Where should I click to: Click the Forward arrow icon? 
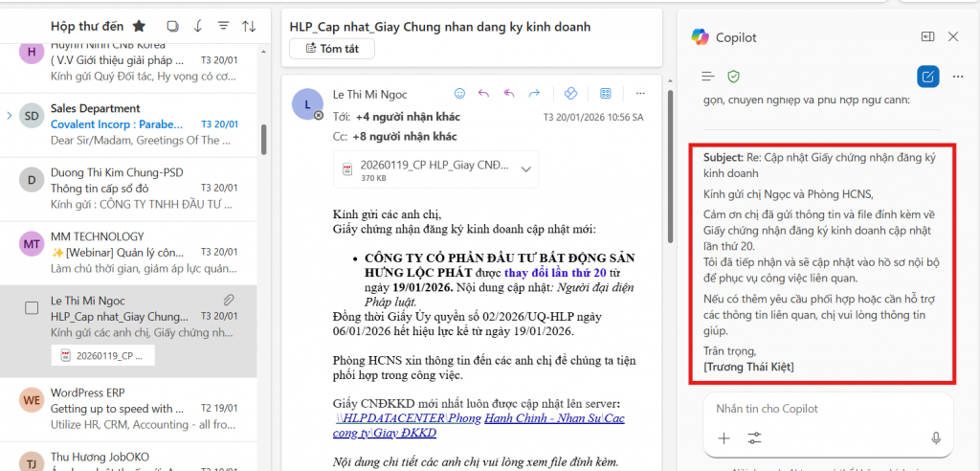pos(534,94)
